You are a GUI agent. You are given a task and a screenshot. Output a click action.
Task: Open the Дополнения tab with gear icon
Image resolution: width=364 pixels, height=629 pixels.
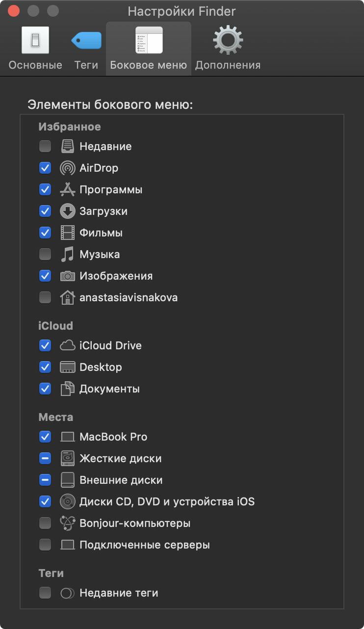[228, 49]
